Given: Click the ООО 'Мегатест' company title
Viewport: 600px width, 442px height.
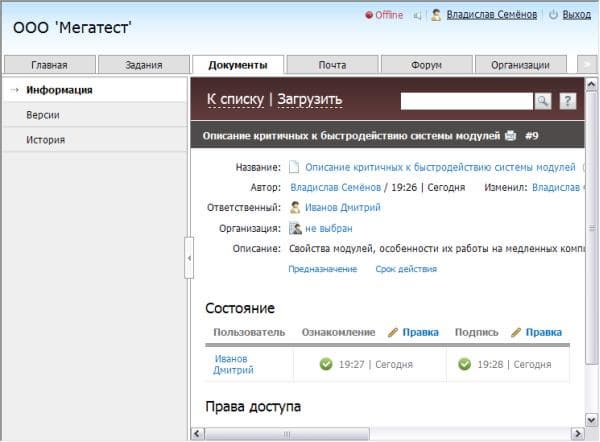Looking at the screenshot, I should click(72, 28).
